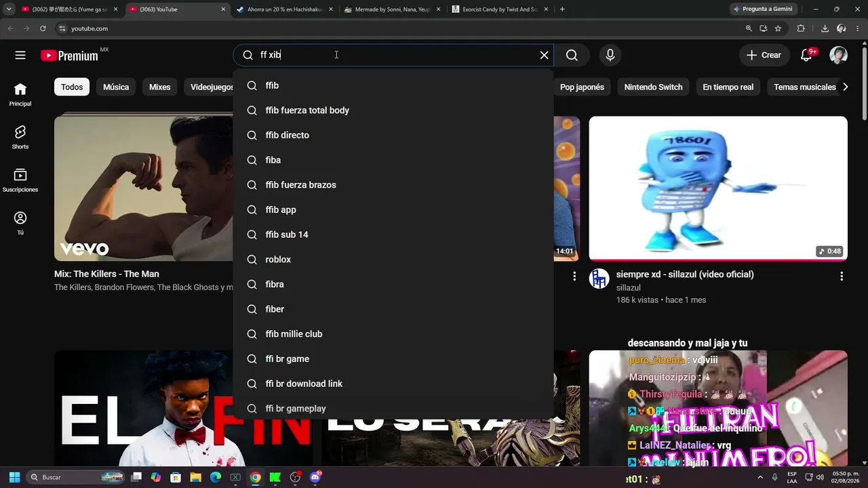Bookmark this page with the star
868x488 pixels.
[x=778, y=28]
